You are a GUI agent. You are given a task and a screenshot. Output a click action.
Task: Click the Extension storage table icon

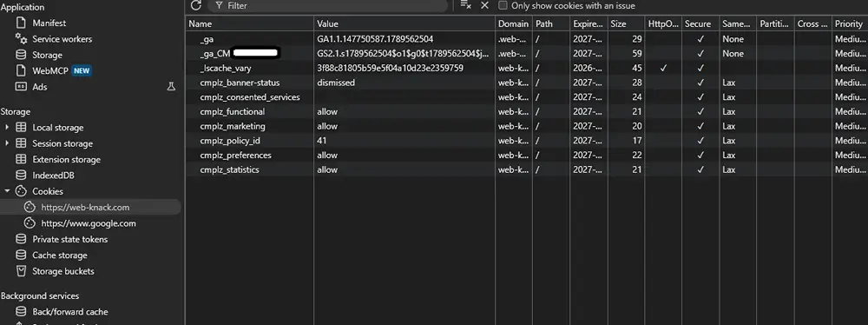pos(21,159)
